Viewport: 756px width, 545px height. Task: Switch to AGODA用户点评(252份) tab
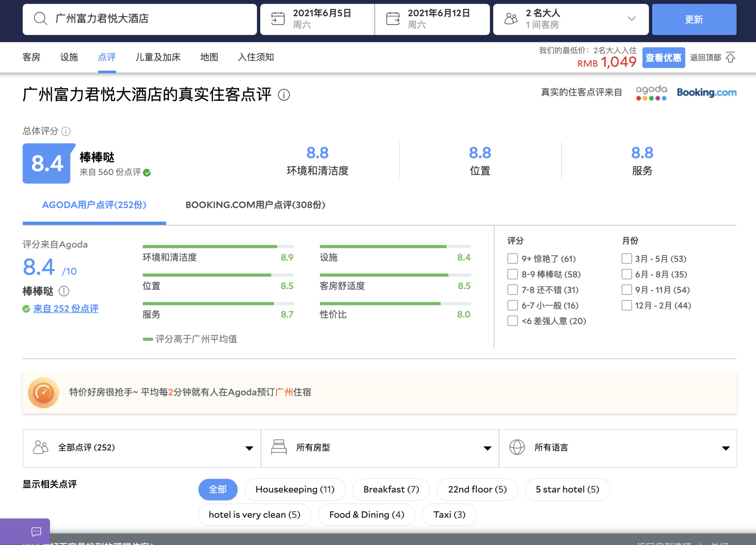pos(94,205)
